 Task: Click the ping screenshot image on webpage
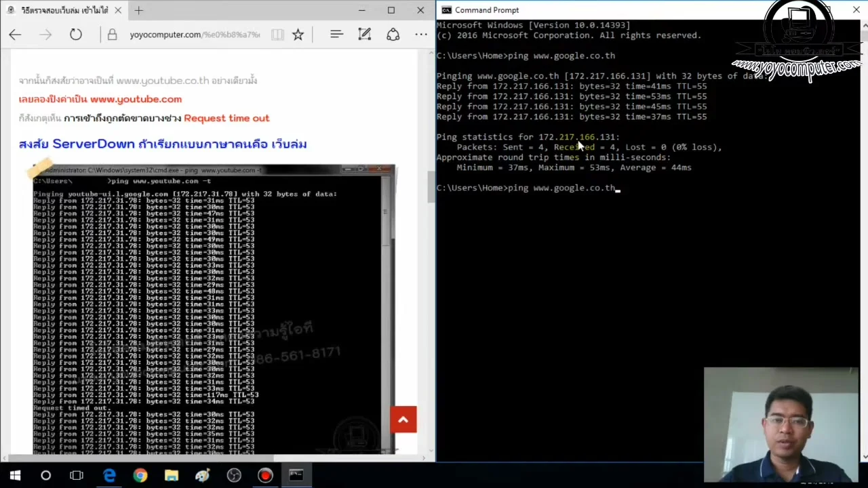pyautogui.click(x=214, y=308)
